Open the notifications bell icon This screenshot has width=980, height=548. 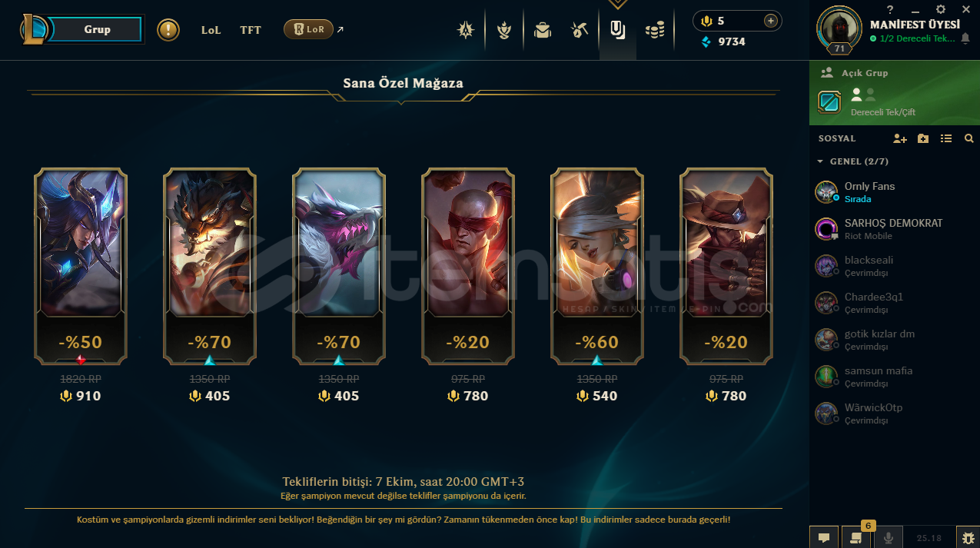tap(965, 38)
